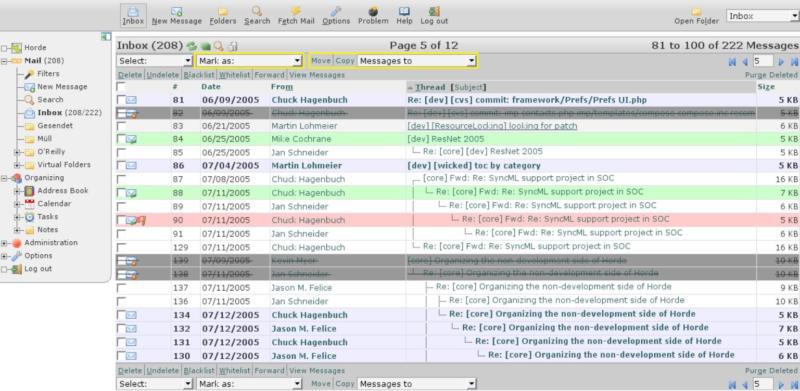Sort messages by the Date column
The height and width of the screenshot is (391, 800).
pyautogui.click(x=211, y=87)
